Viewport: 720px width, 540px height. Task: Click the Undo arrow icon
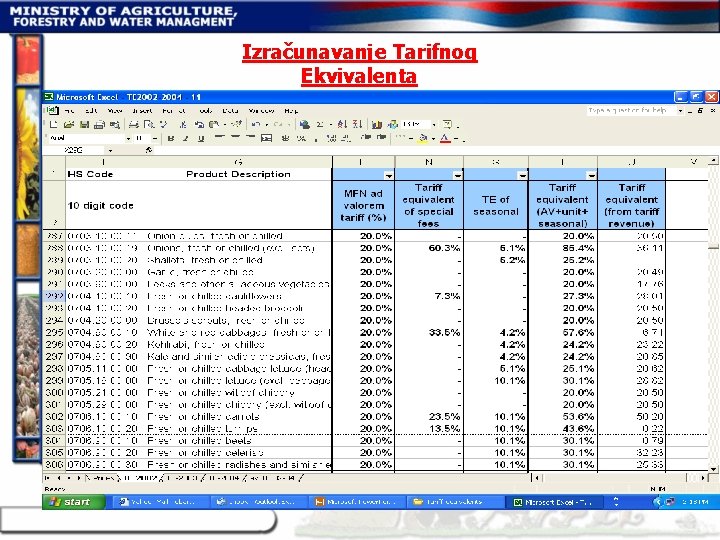coord(255,124)
